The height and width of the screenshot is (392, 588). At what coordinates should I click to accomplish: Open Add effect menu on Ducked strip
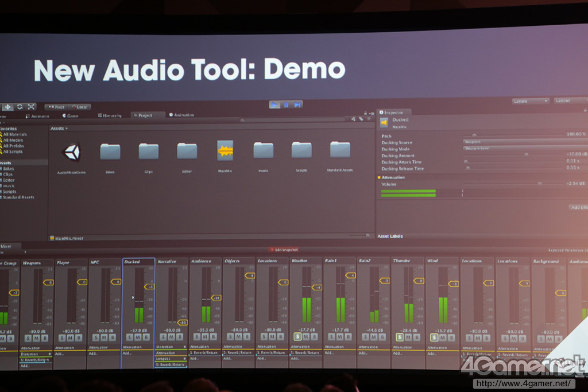pyautogui.click(x=127, y=353)
